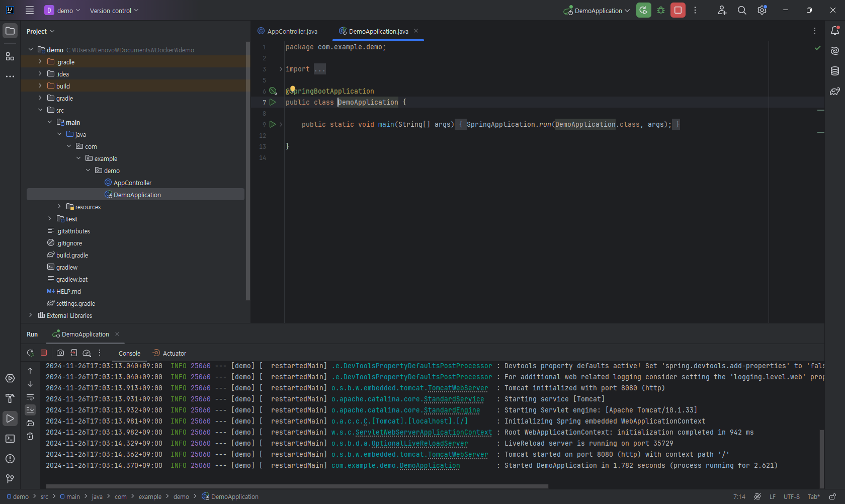Open Terminal tool window icon

(x=10, y=439)
